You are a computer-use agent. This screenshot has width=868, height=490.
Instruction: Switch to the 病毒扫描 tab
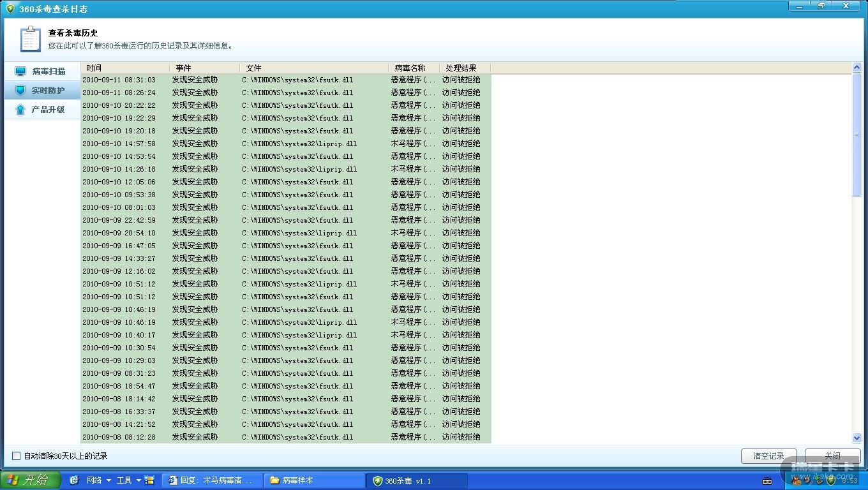pos(42,71)
